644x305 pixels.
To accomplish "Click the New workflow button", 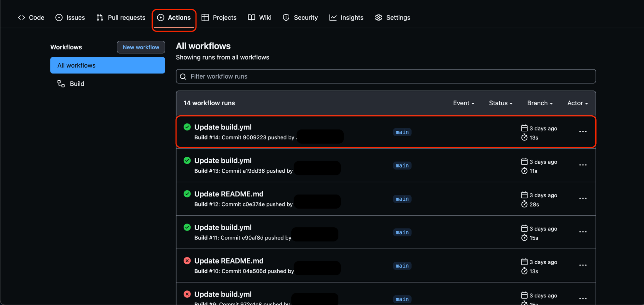I will pos(141,47).
